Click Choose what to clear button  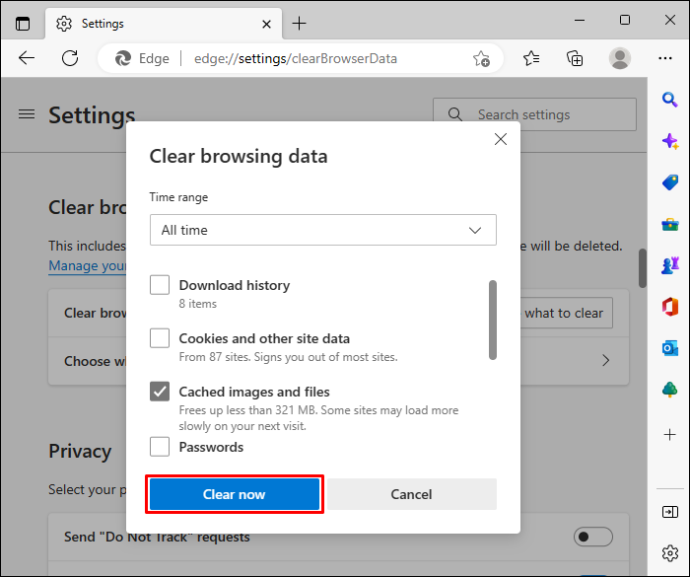tap(567, 313)
